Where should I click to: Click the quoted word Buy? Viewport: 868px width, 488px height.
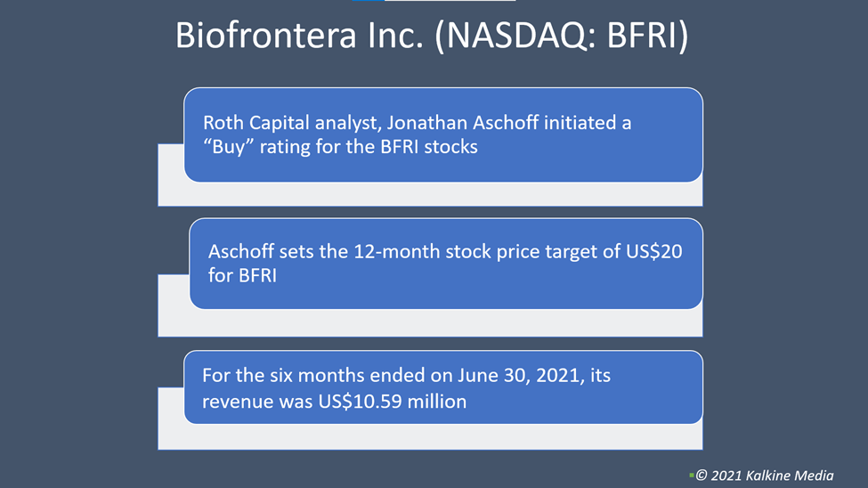coord(228,147)
